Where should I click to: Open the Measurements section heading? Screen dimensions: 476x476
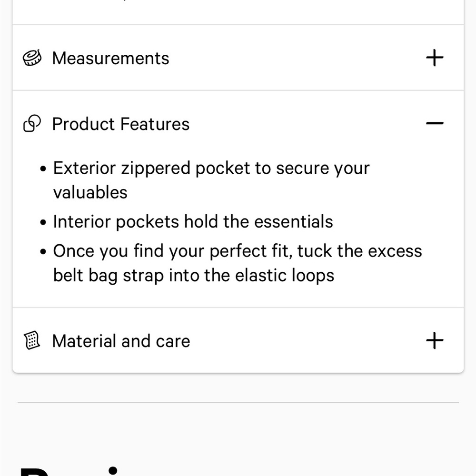(110, 58)
